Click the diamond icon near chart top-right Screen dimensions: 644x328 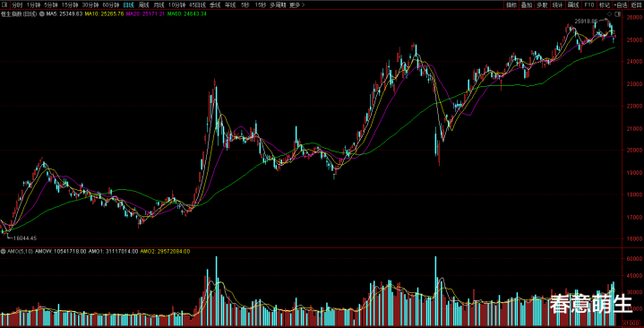click(x=609, y=14)
